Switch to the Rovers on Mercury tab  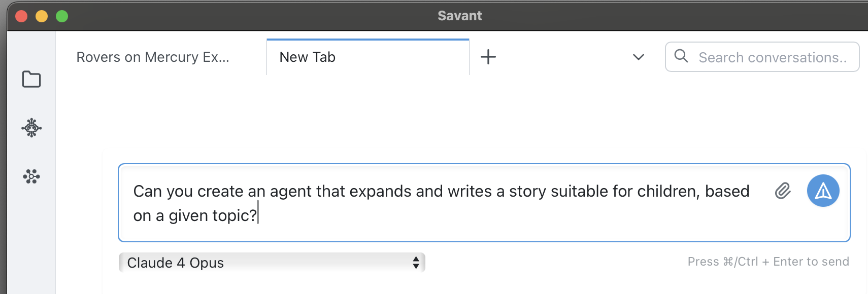pyautogui.click(x=153, y=57)
